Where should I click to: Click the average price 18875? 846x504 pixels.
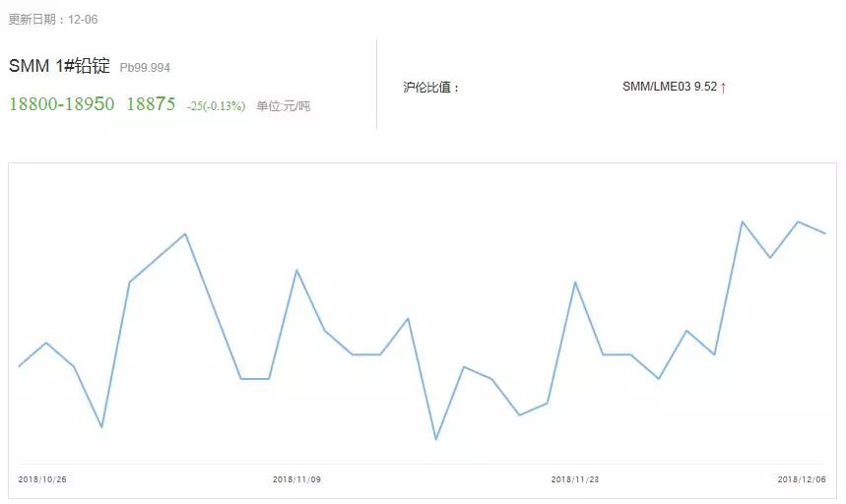(x=151, y=103)
